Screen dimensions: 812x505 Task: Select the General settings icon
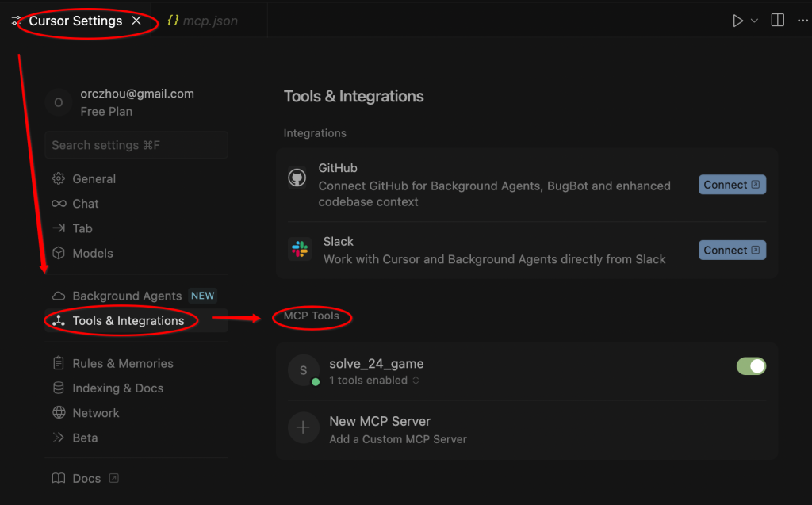click(x=58, y=178)
